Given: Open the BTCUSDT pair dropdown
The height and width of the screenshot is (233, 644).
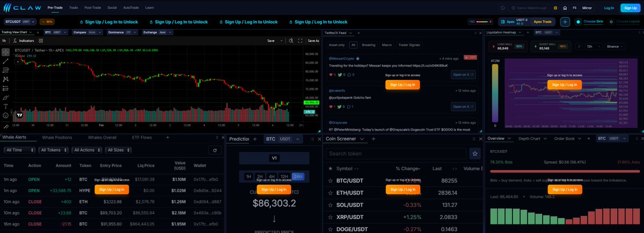Looking at the screenshot, I should 20,22.
